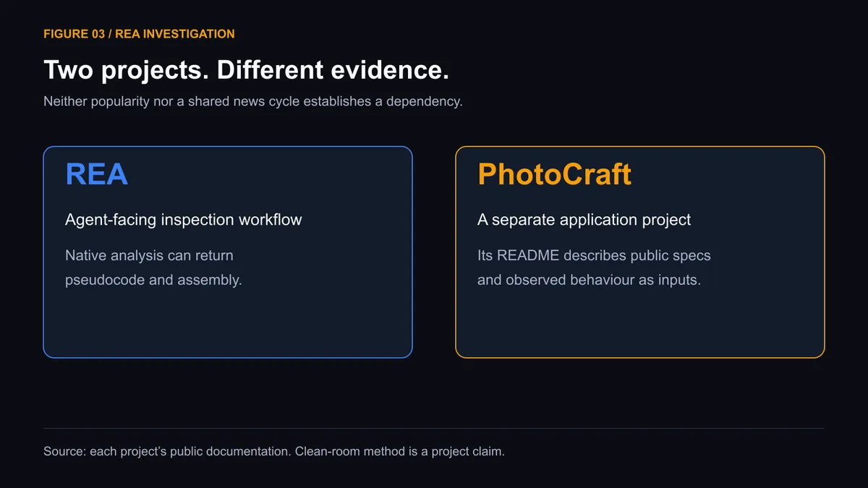Image resolution: width=868 pixels, height=488 pixels.
Task: Click the orange 'PhotoCraft' card title
Action: pos(554,174)
